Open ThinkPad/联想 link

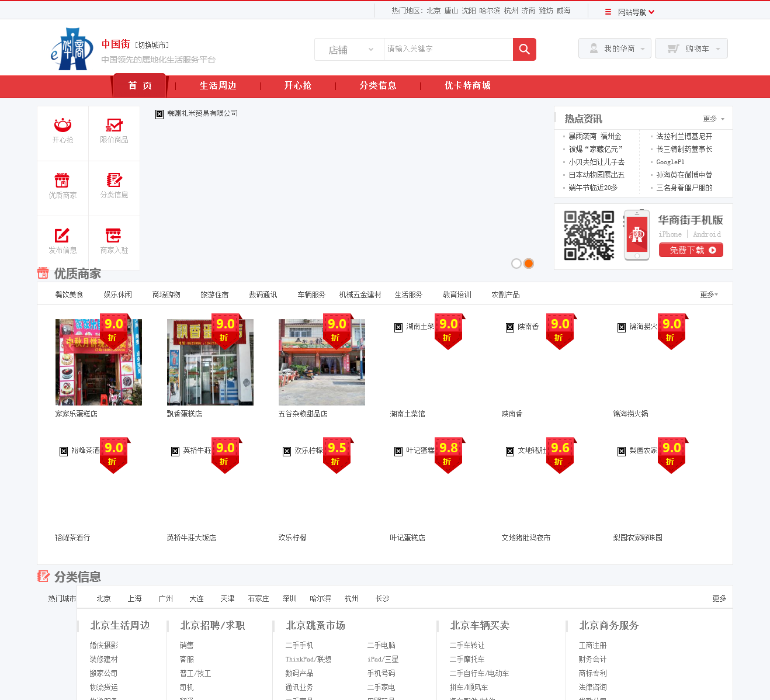[x=308, y=659]
